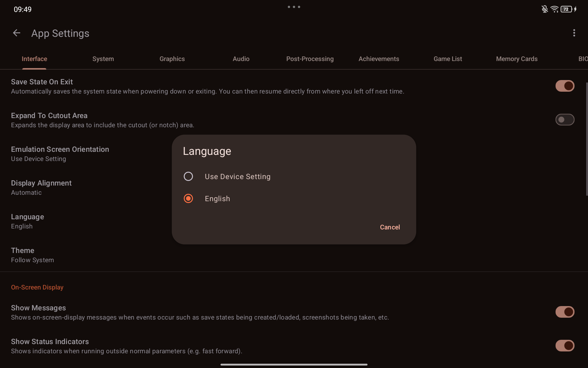Open the three-dot overflow menu

tap(574, 33)
